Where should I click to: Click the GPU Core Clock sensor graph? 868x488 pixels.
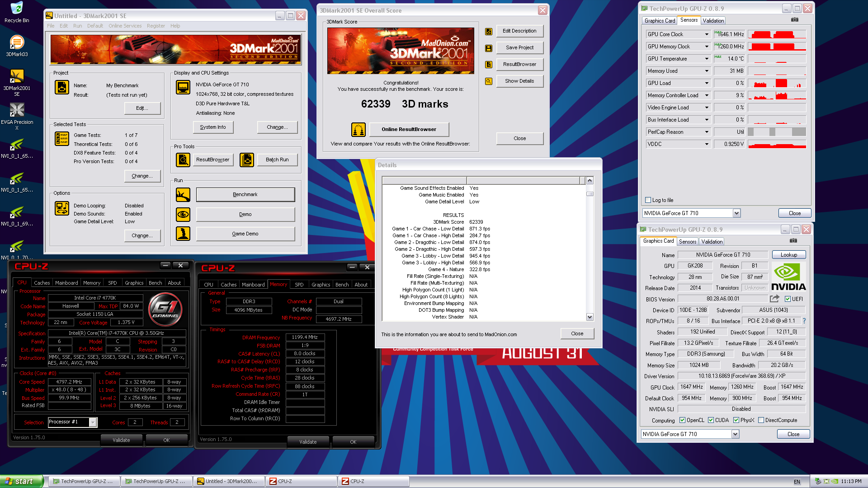pyautogui.click(x=777, y=34)
